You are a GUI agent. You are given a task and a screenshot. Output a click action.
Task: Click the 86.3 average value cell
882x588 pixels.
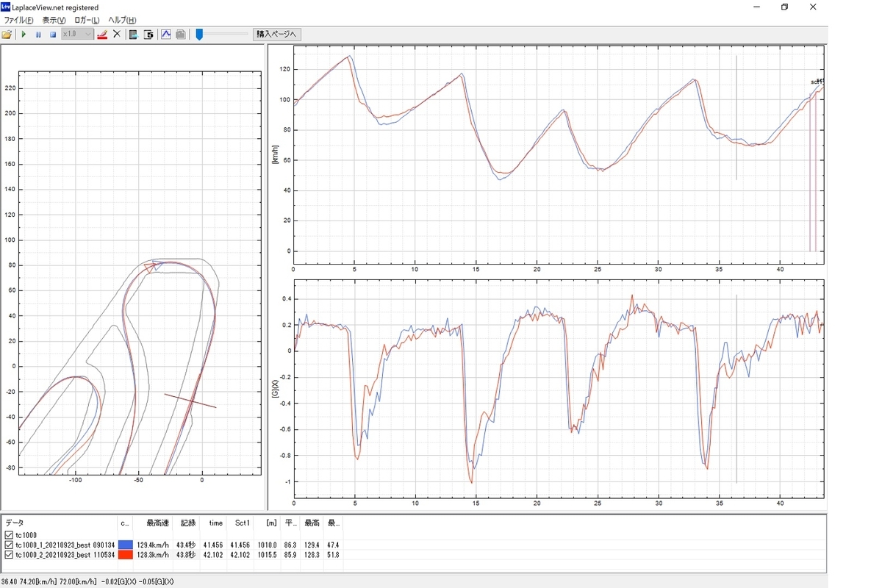(290, 545)
